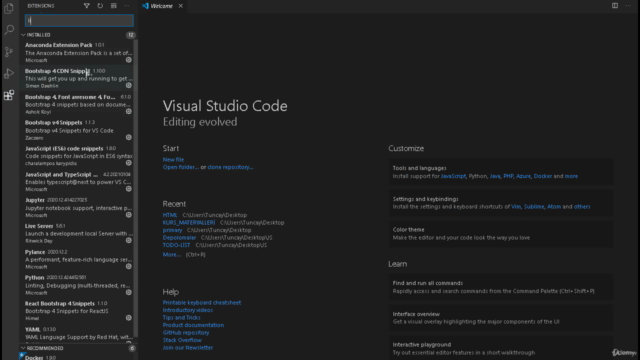Open Tips and Tricks link
Image resolution: width=640 pixels, height=360 pixels.
tap(181, 318)
